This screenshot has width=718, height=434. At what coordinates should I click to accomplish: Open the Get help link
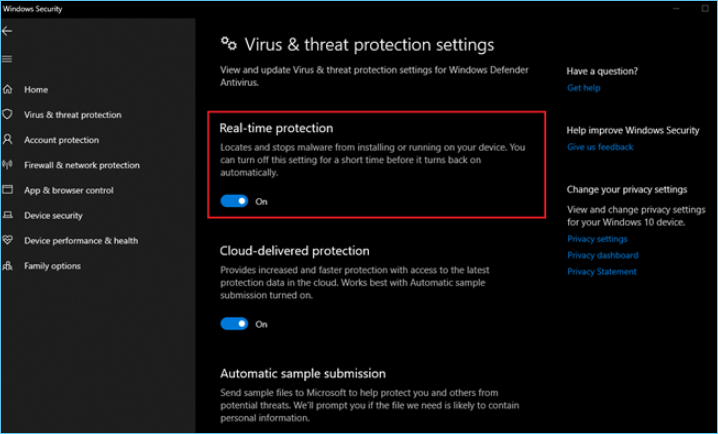[x=583, y=88]
